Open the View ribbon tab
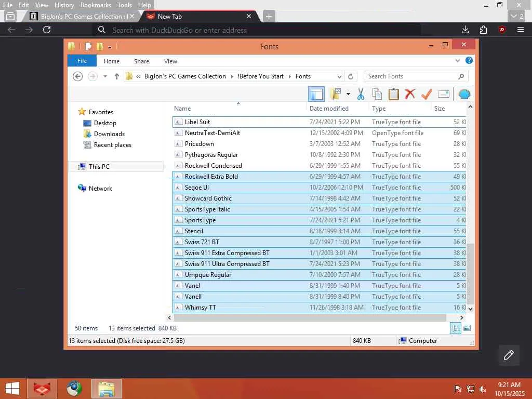This screenshot has width=532, height=399. (170, 61)
